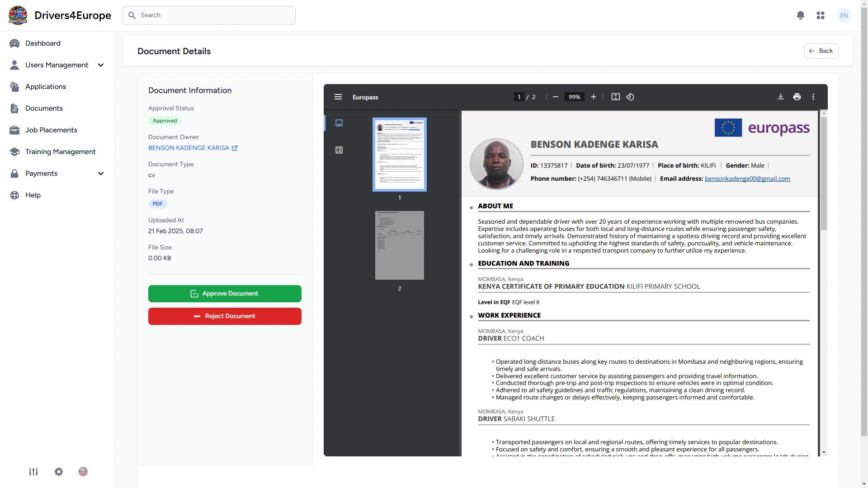Image resolution: width=868 pixels, height=488 pixels.
Task: Rotate the PDF counterclockwise
Action: click(x=630, y=97)
